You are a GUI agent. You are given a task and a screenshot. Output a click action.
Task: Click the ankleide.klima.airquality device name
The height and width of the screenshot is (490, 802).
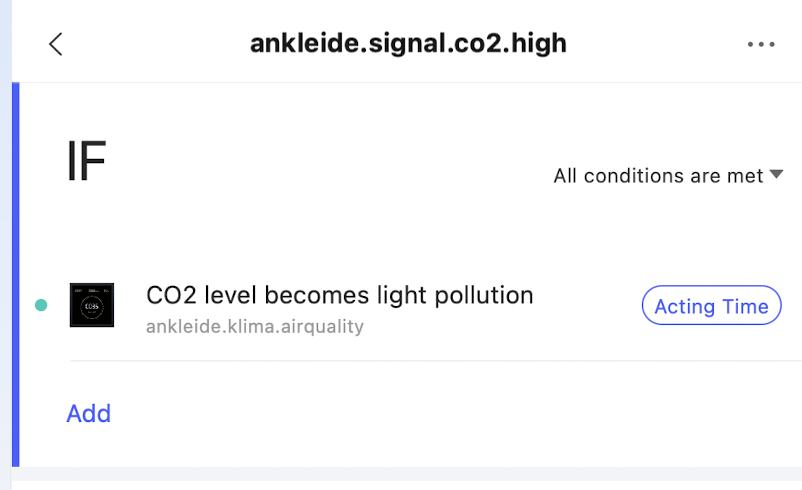(x=254, y=326)
